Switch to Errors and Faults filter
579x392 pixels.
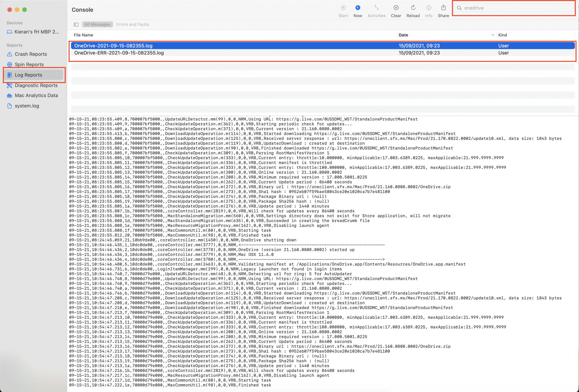point(133,25)
